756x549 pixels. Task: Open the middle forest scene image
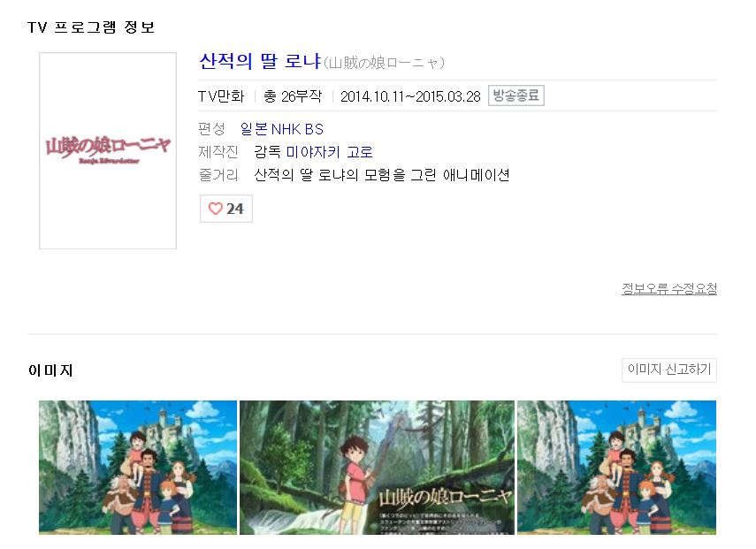pyautogui.click(x=377, y=467)
